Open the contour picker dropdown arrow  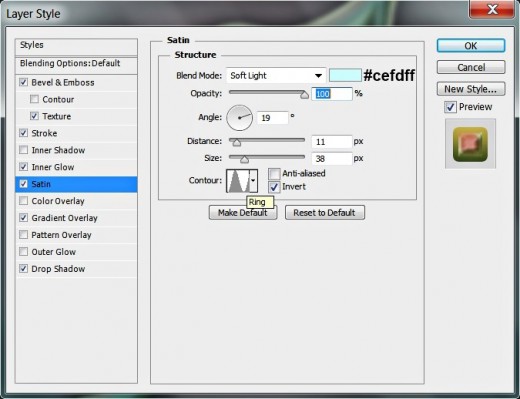253,181
